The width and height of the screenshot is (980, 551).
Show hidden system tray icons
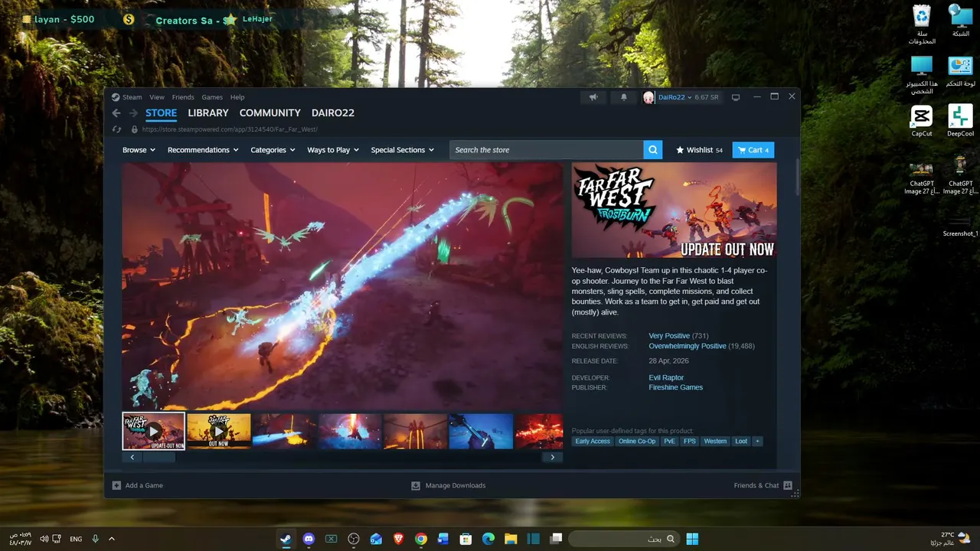pos(112,539)
